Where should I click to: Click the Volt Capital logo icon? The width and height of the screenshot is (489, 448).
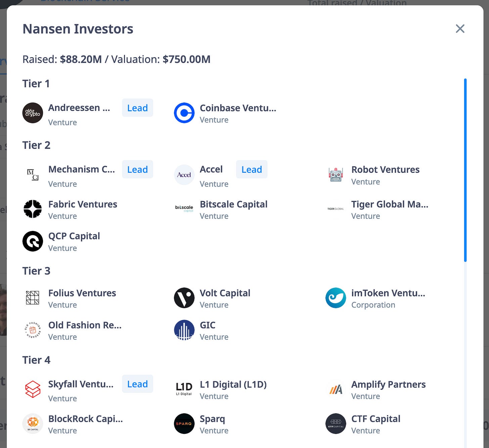coord(184,298)
